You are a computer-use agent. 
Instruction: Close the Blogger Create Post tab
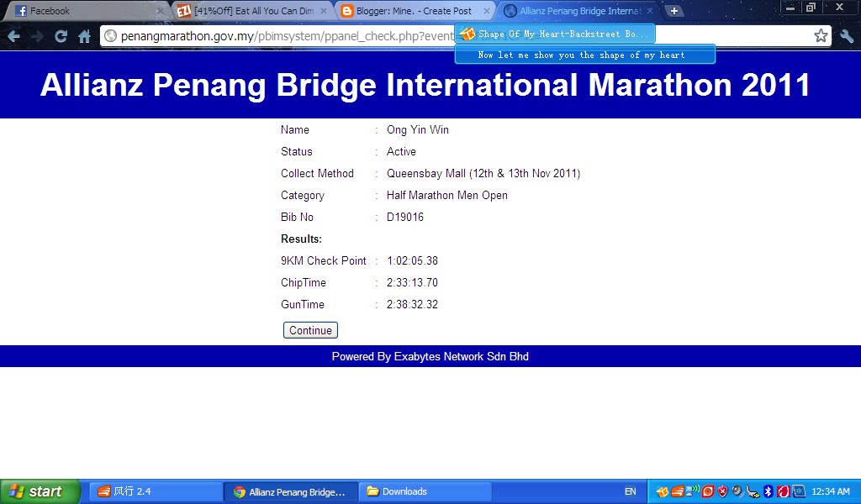click(x=487, y=11)
